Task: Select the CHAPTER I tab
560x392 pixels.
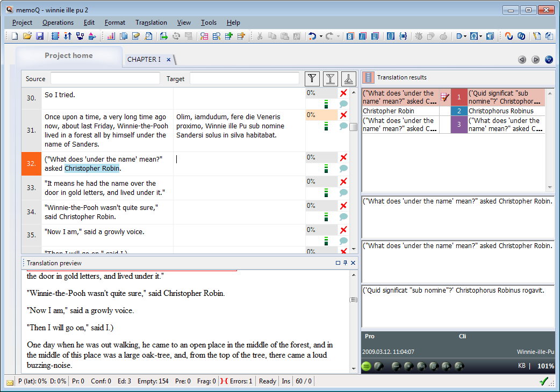Action: pyautogui.click(x=144, y=60)
